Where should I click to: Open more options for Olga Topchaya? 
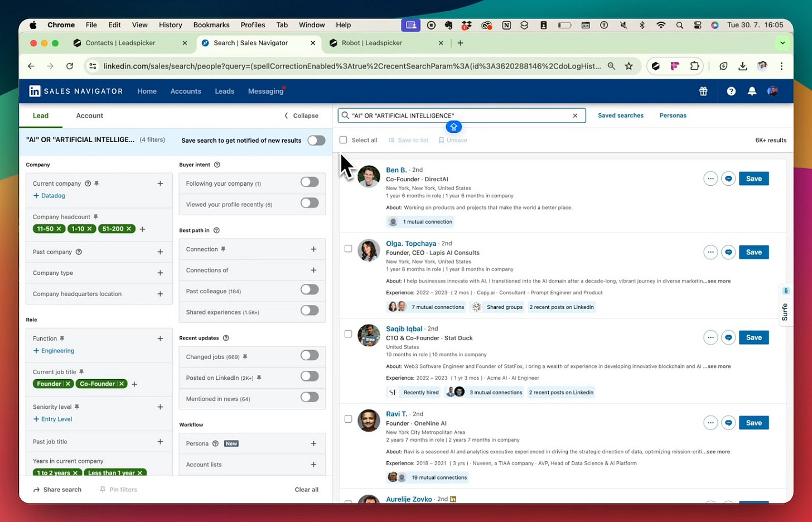710,252
